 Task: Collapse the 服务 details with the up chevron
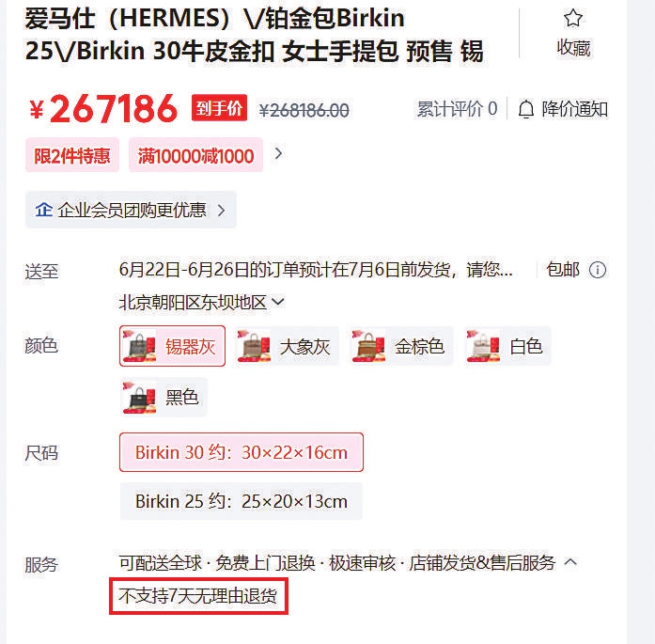pyautogui.click(x=570, y=561)
